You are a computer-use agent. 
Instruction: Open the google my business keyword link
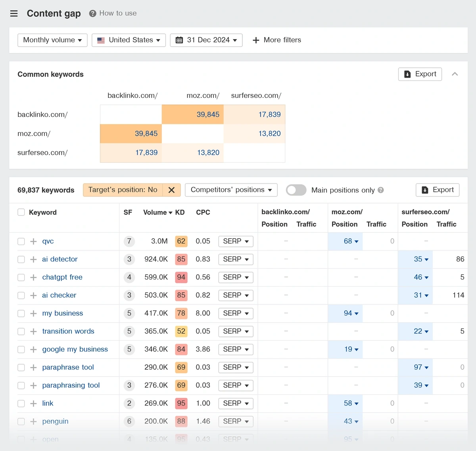coord(75,350)
